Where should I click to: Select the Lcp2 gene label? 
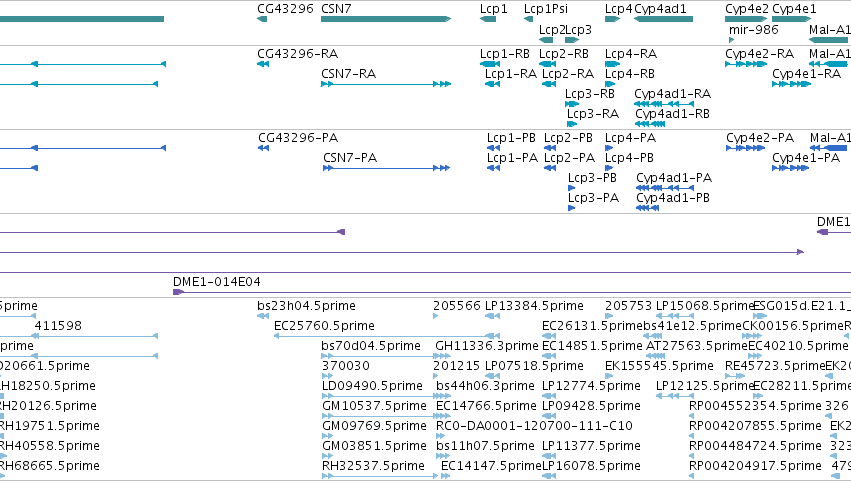point(552,30)
